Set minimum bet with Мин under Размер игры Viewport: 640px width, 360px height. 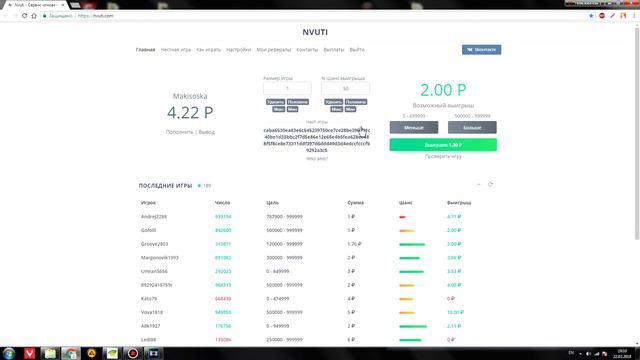292,109
